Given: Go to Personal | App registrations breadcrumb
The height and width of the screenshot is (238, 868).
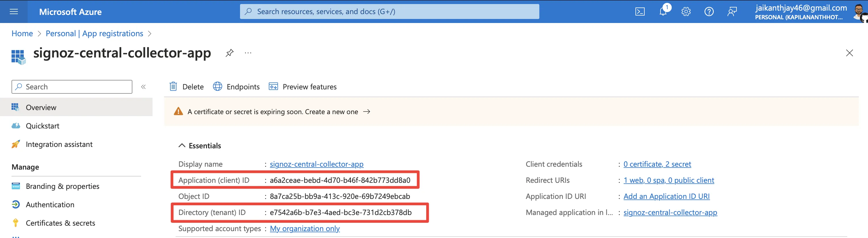Looking at the screenshot, I should (94, 34).
